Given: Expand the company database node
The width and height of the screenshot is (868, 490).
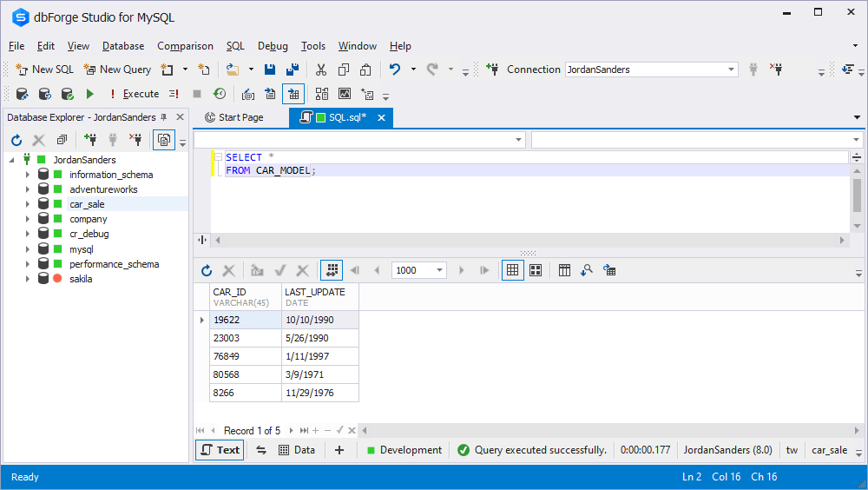Looking at the screenshot, I should pos(27,219).
